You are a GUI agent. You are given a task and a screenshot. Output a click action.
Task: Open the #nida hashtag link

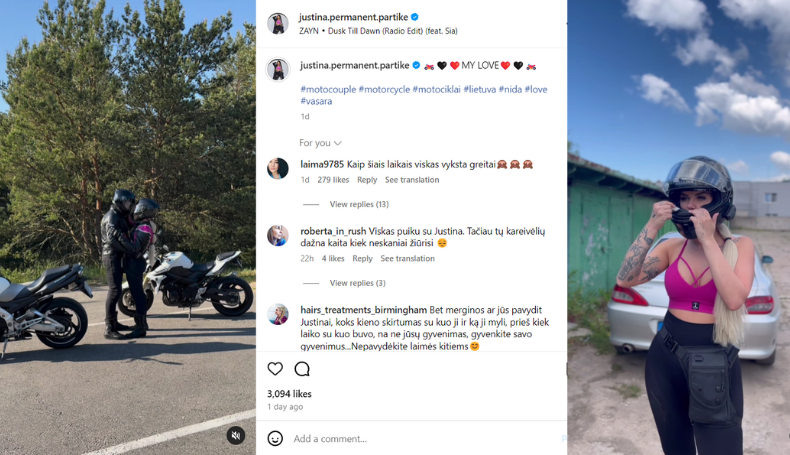tap(510, 89)
